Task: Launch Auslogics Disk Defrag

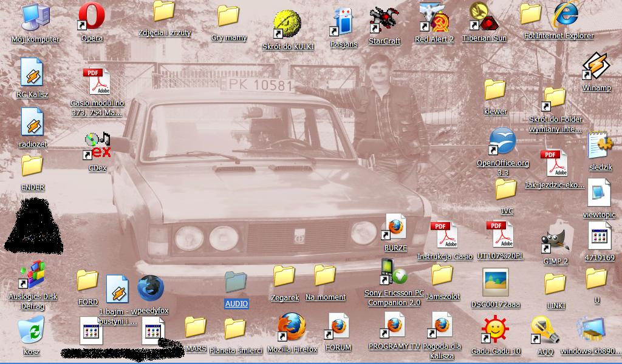Action: (33, 275)
